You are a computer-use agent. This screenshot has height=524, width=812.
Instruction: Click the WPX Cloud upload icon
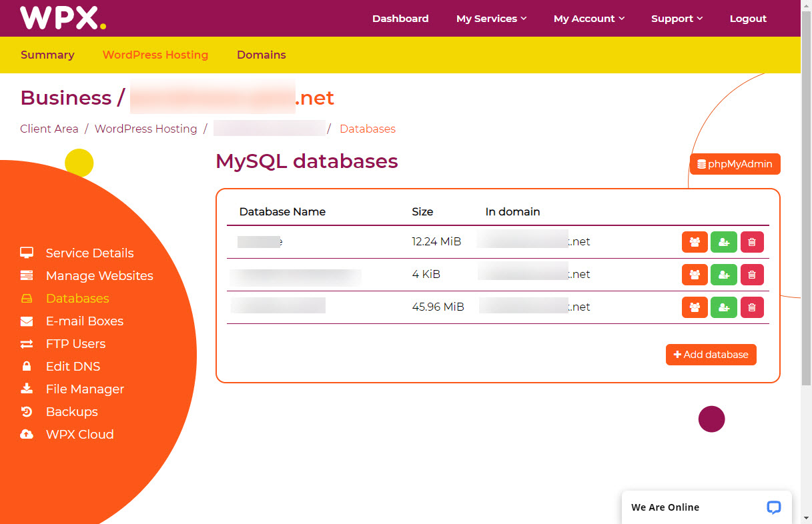click(27, 434)
